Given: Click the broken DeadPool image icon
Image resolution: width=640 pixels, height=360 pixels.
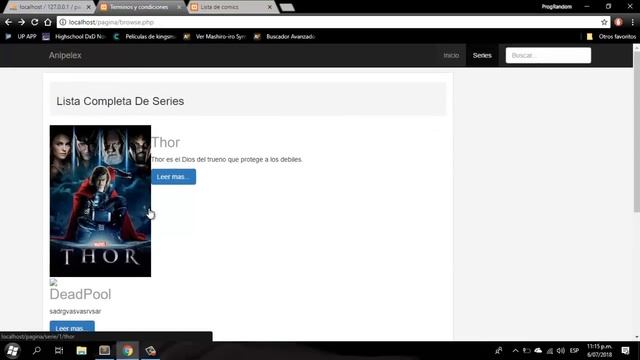Looking at the screenshot, I should [53, 282].
